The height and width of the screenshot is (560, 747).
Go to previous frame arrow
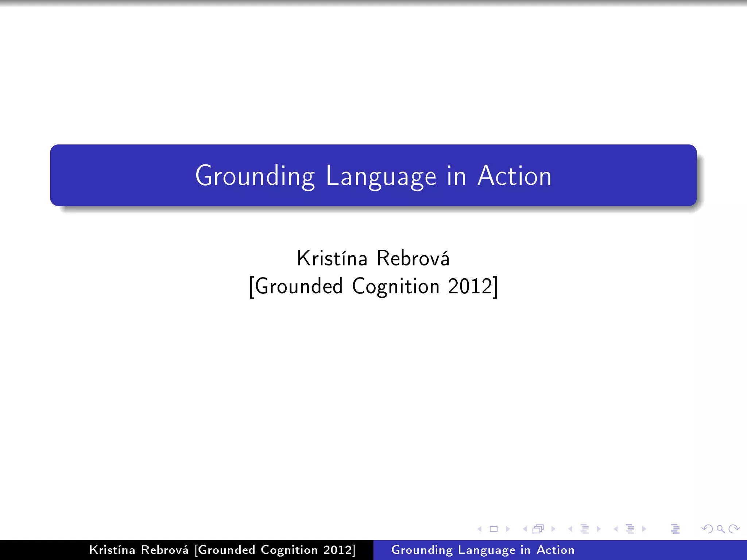click(525, 529)
